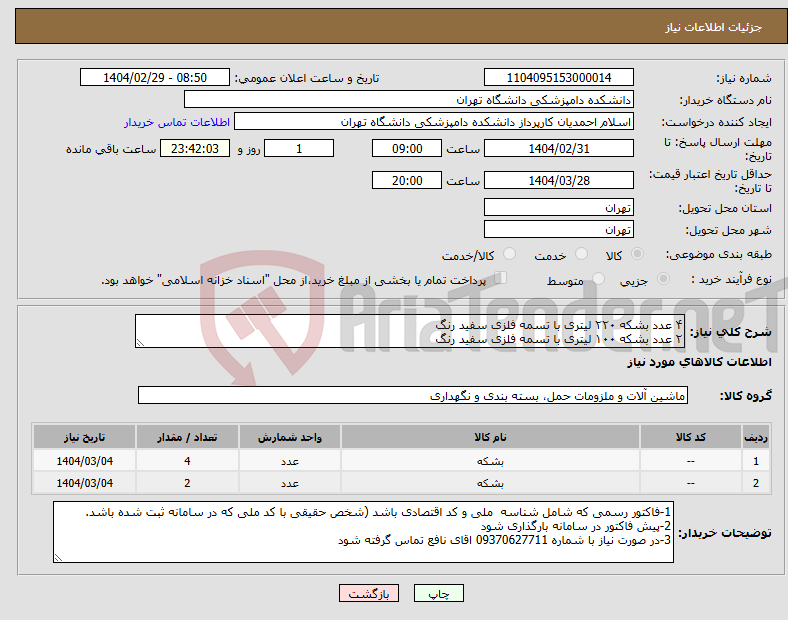This screenshot has width=788, height=620.
Task: Click the توضیحات خریدار notes textarea
Action: pos(363,532)
